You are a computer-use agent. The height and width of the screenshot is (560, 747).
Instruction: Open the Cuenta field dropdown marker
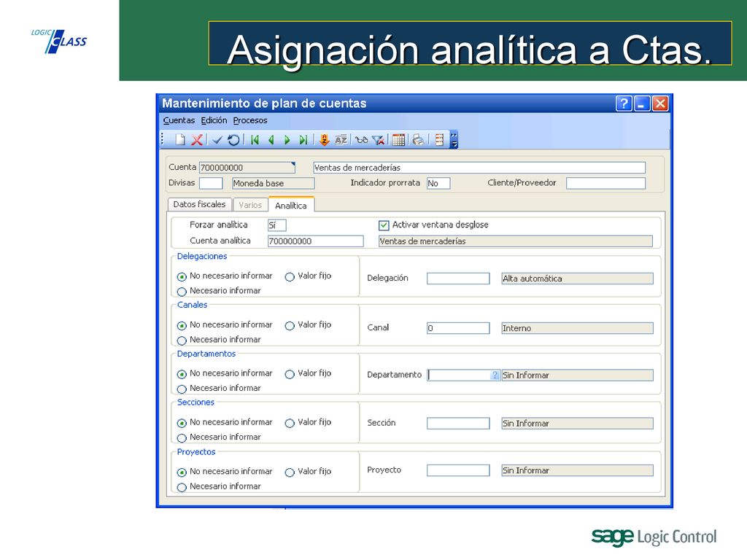click(x=293, y=164)
